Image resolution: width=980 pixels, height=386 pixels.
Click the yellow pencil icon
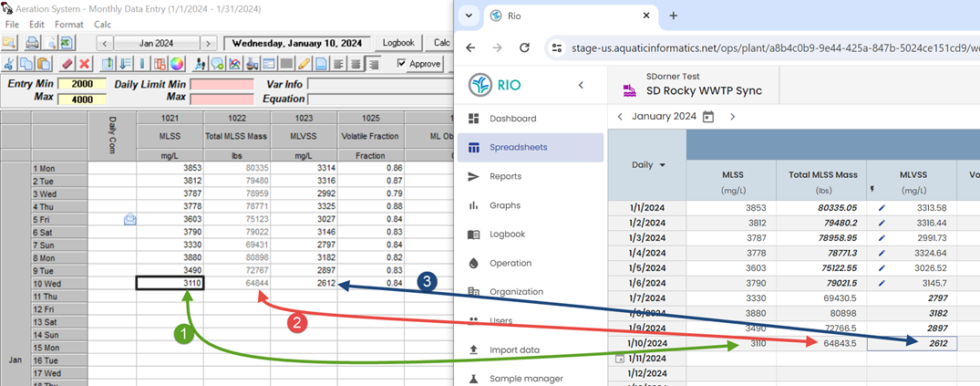(x=304, y=64)
